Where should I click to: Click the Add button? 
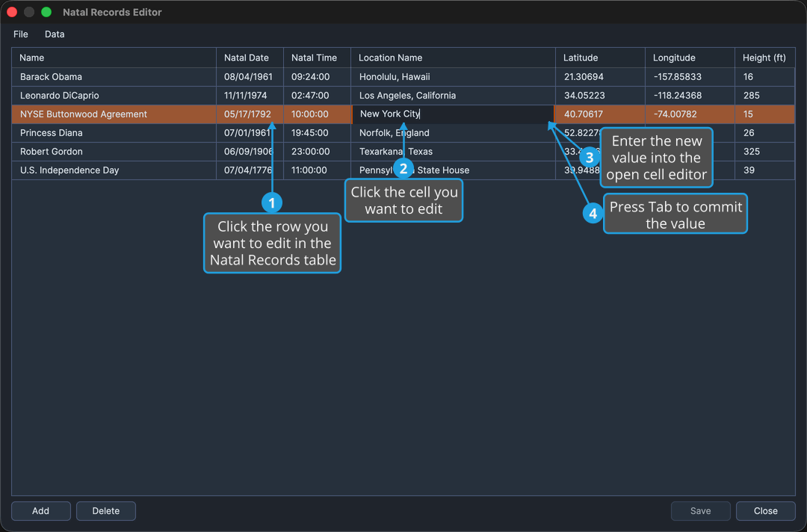(40, 511)
